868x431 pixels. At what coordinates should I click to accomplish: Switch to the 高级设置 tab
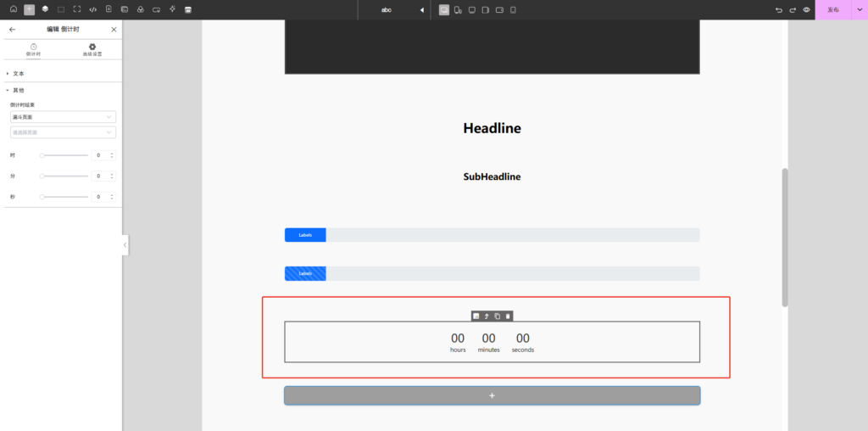pyautogui.click(x=92, y=49)
